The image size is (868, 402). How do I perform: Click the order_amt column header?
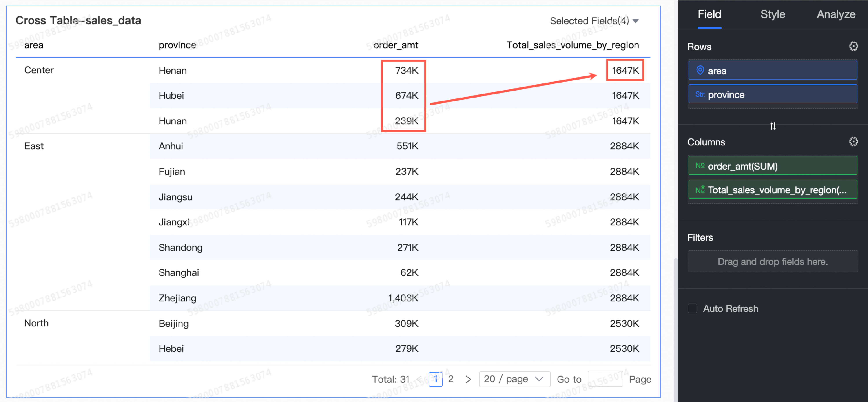[x=396, y=45]
